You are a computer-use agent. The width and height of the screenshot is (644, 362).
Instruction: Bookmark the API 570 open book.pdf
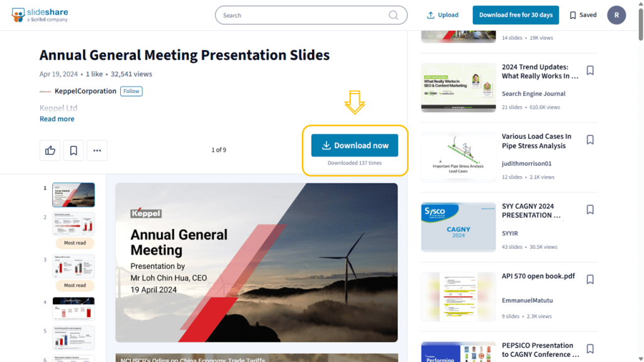tap(590, 280)
